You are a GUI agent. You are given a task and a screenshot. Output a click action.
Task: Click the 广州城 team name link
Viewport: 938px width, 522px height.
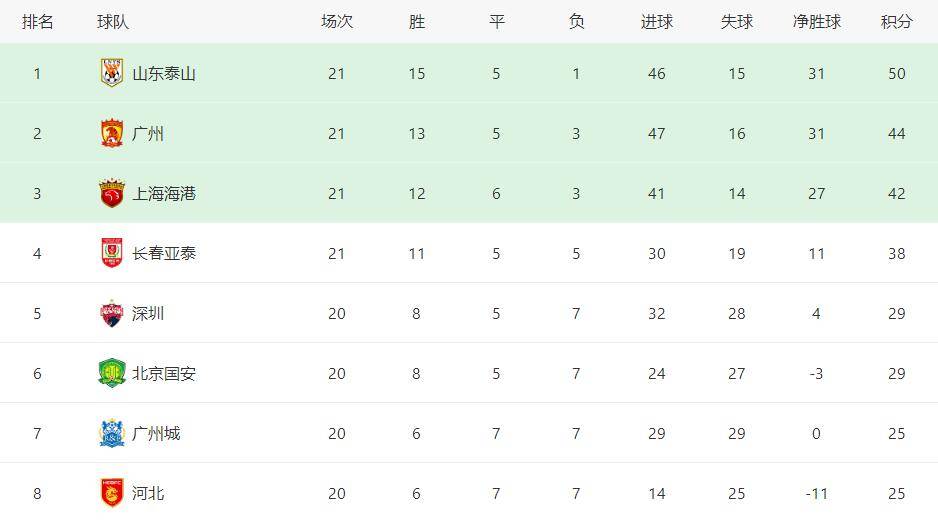(x=156, y=434)
